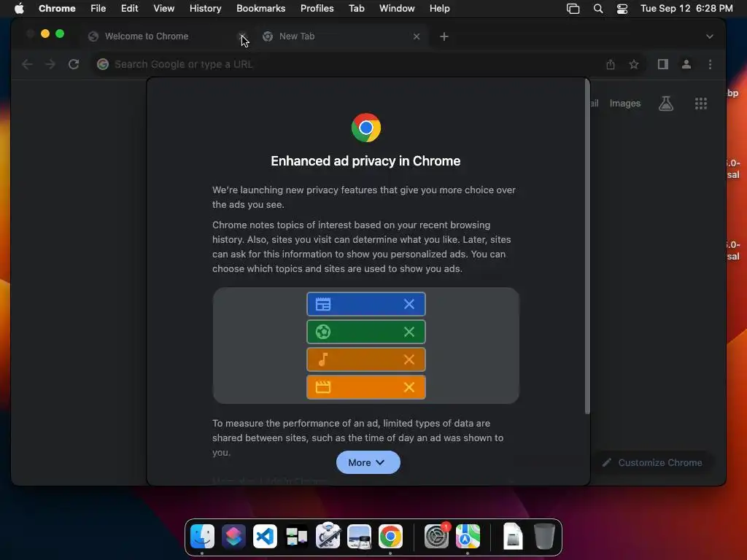Viewport: 747px width, 560px height.
Task: Open Preview from the Dock
Action: pos(359,536)
